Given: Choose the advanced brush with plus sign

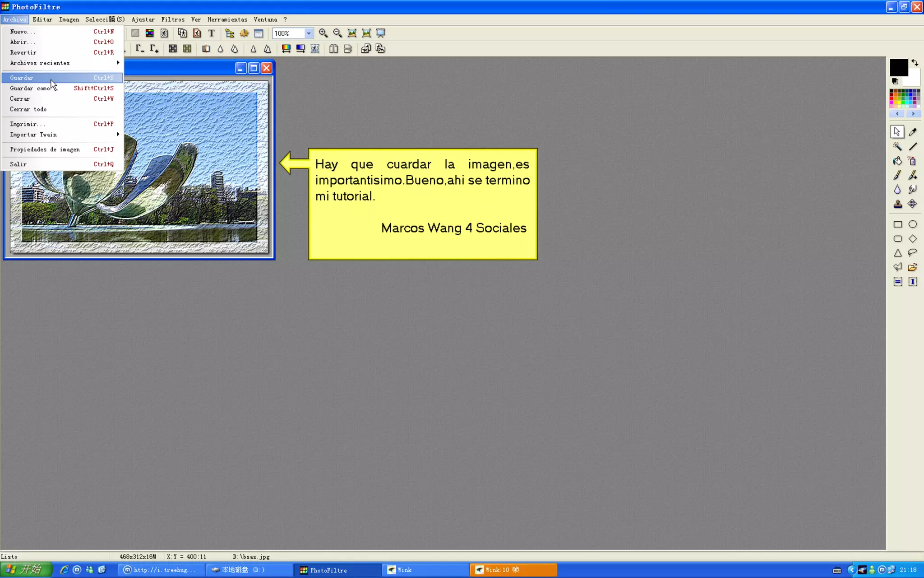Looking at the screenshot, I should 912,175.
